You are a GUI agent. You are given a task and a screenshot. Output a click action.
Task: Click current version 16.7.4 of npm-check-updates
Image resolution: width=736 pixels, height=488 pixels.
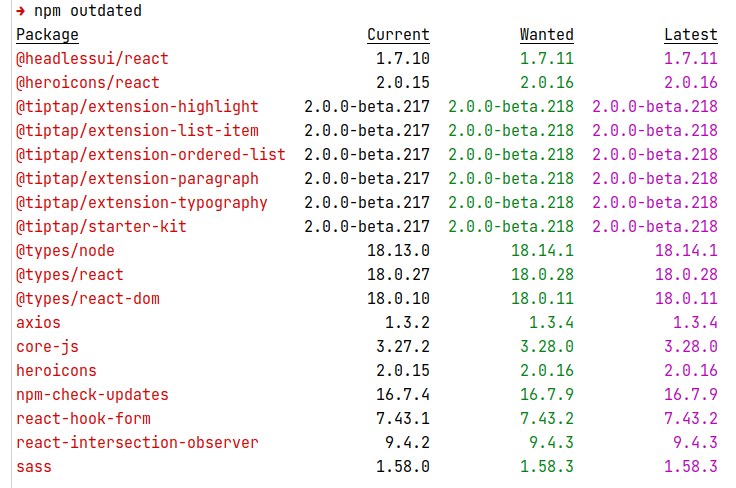403,395
